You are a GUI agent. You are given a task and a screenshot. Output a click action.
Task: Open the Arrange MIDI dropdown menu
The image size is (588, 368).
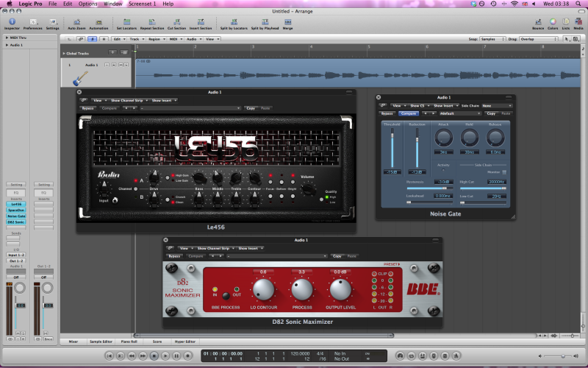coord(175,39)
